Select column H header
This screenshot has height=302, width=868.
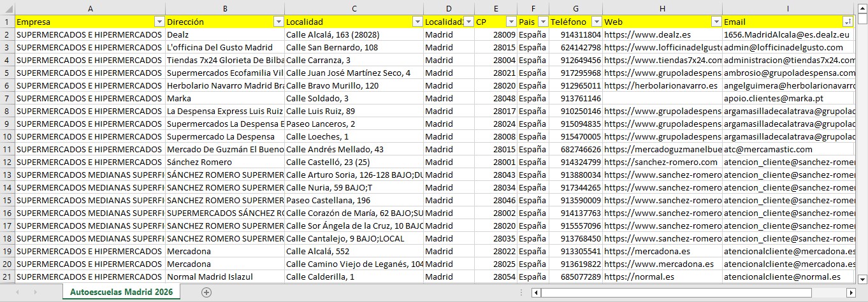662,8
